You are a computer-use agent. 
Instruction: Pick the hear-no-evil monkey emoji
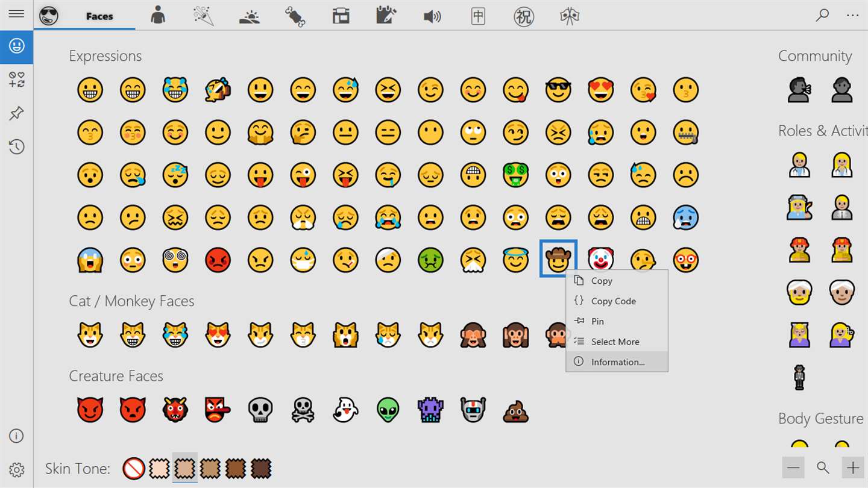pos(516,335)
